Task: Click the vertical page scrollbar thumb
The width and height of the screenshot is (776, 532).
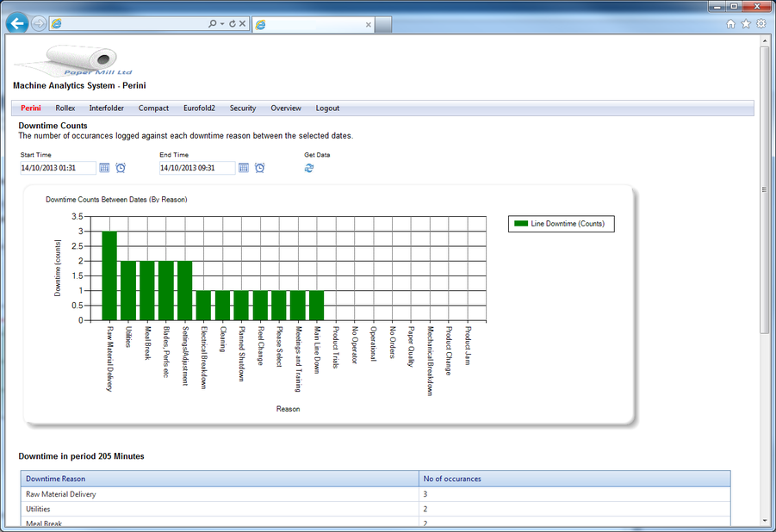Action: coord(764,189)
